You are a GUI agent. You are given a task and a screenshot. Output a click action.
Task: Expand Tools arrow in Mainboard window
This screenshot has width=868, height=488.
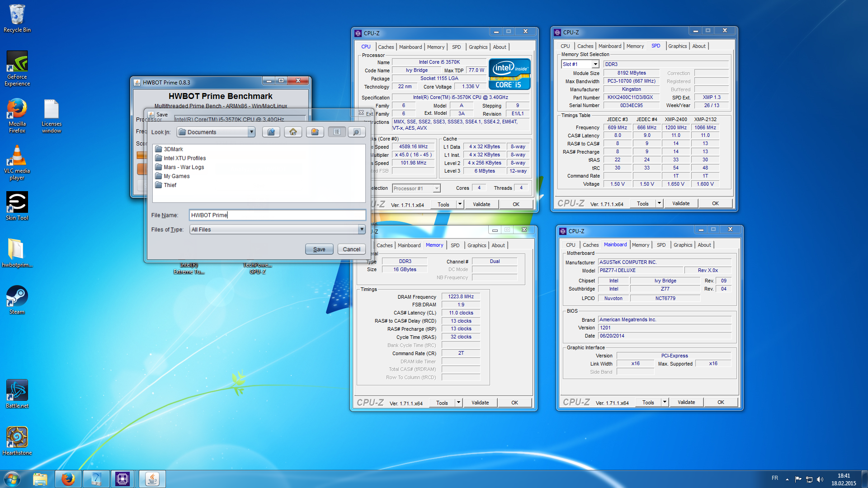(x=665, y=402)
